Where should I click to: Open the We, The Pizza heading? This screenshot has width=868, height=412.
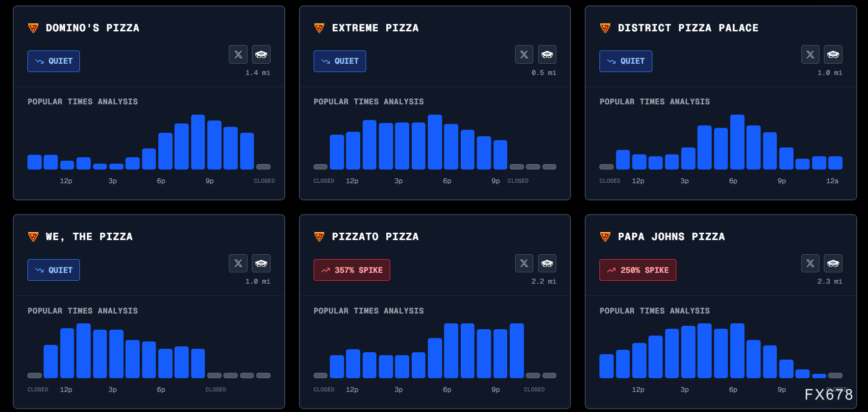point(89,237)
